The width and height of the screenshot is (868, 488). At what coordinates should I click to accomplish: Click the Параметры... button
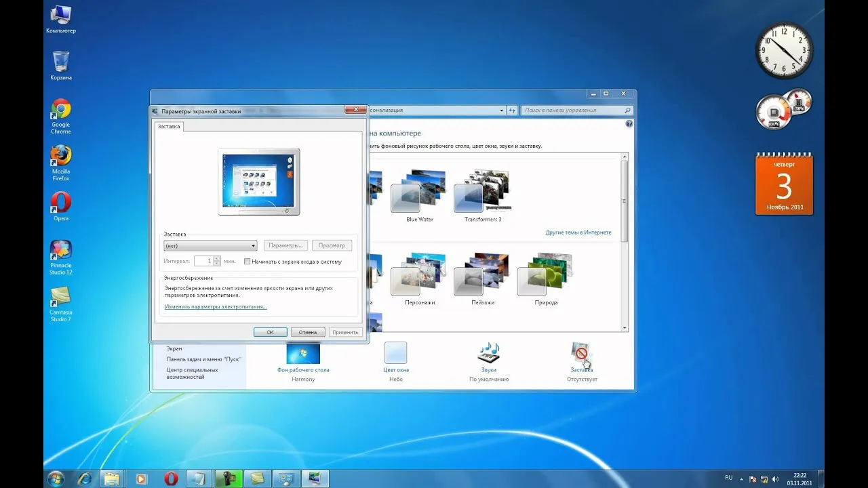285,245
